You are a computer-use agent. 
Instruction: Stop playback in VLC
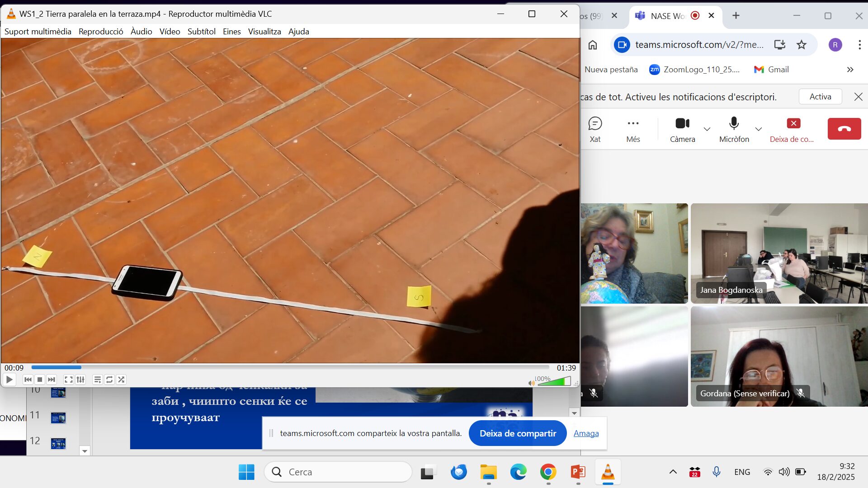point(40,380)
